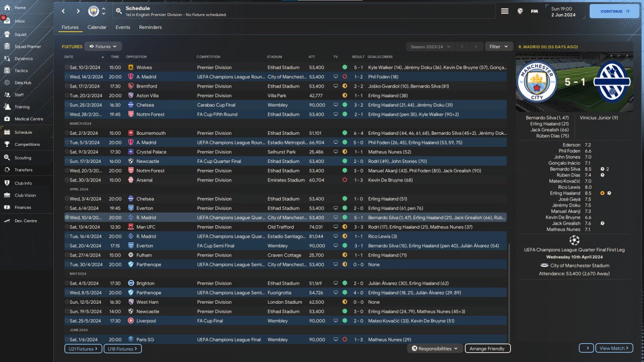Sort fixtures by the Opposition column header
This screenshot has width=644, height=362.
coord(136,57)
